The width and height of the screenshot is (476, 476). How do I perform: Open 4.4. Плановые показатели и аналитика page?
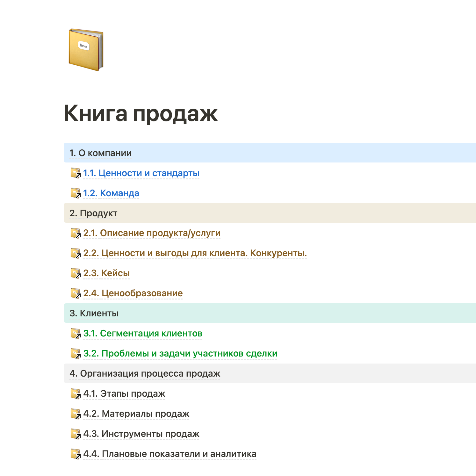169,454
